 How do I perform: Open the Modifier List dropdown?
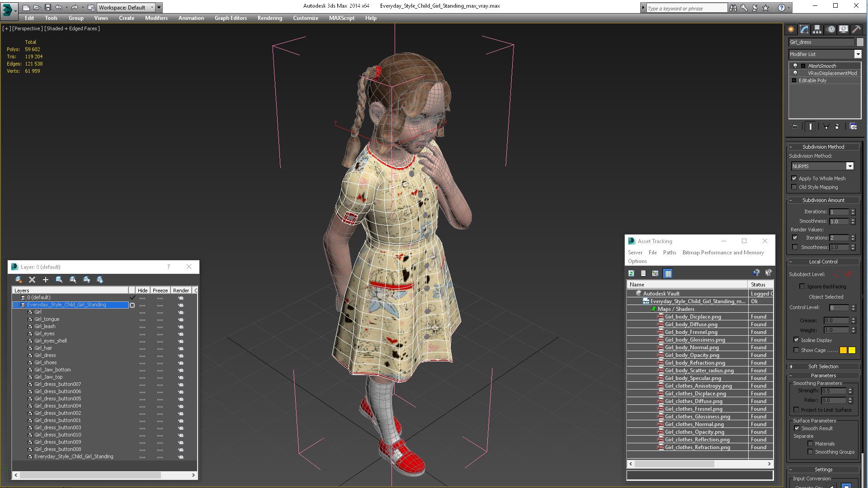(858, 54)
